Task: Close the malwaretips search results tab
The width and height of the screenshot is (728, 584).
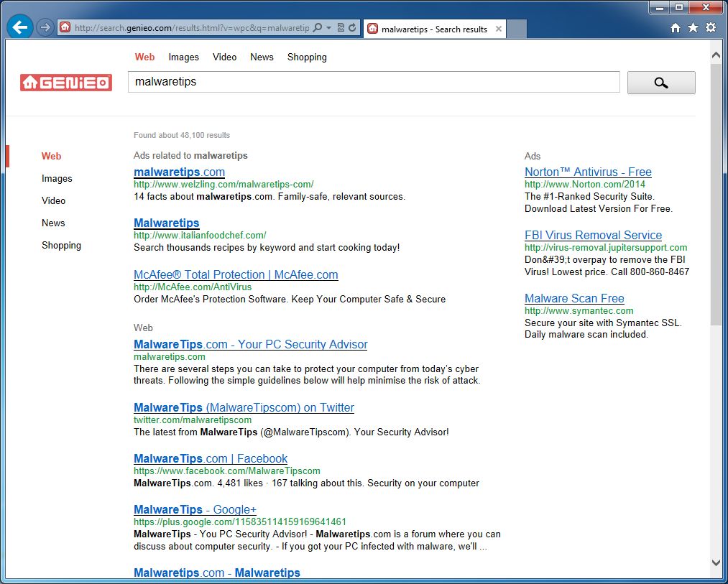Action: click(498, 29)
